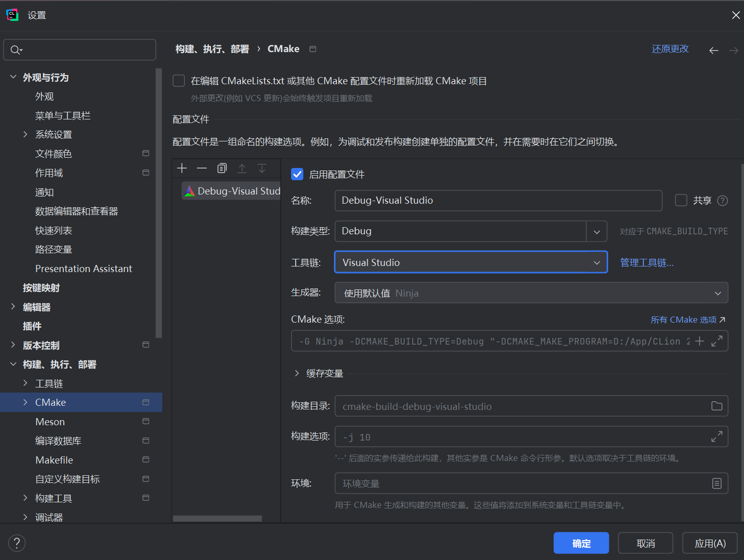Image resolution: width=744 pixels, height=560 pixels.
Task: Browse for 构建目录 folder
Action: click(x=717, y=406)
